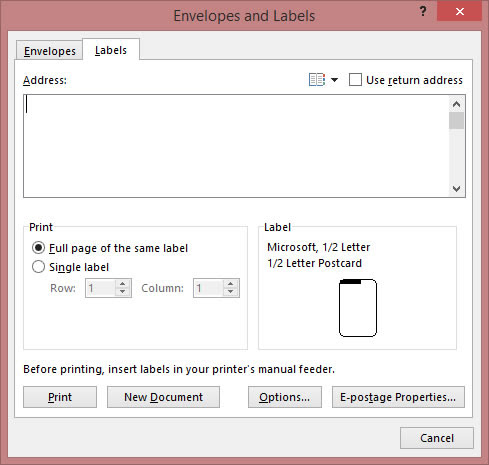
Task: Increase the Column value with up arrow
Action: 230,284
